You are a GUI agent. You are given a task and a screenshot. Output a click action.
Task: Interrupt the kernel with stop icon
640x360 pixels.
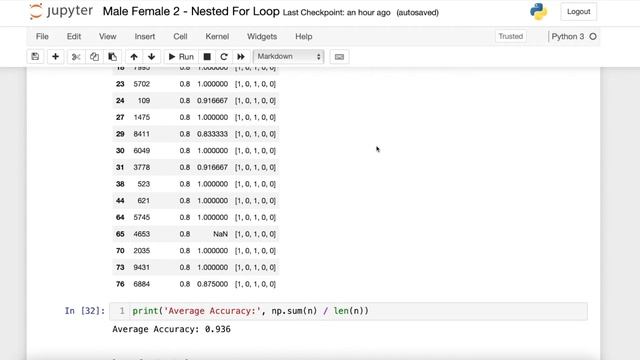(207, 57)
